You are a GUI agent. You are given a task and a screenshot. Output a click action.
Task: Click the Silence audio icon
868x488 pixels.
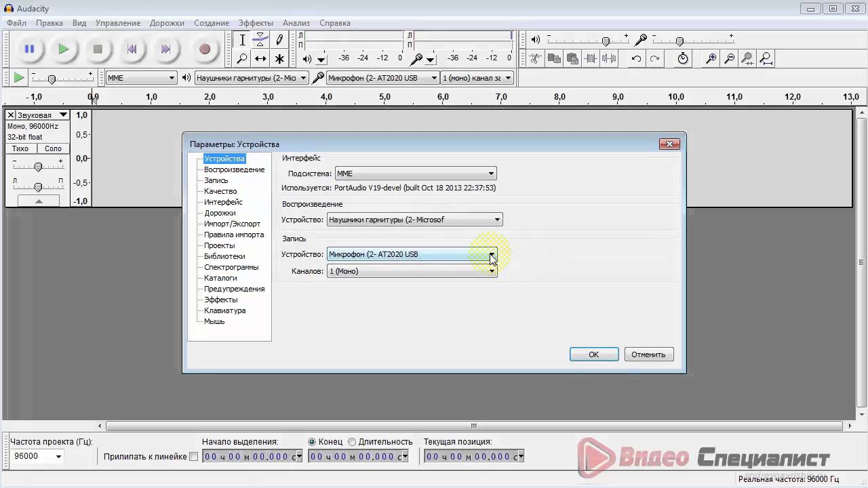[609, 58]
